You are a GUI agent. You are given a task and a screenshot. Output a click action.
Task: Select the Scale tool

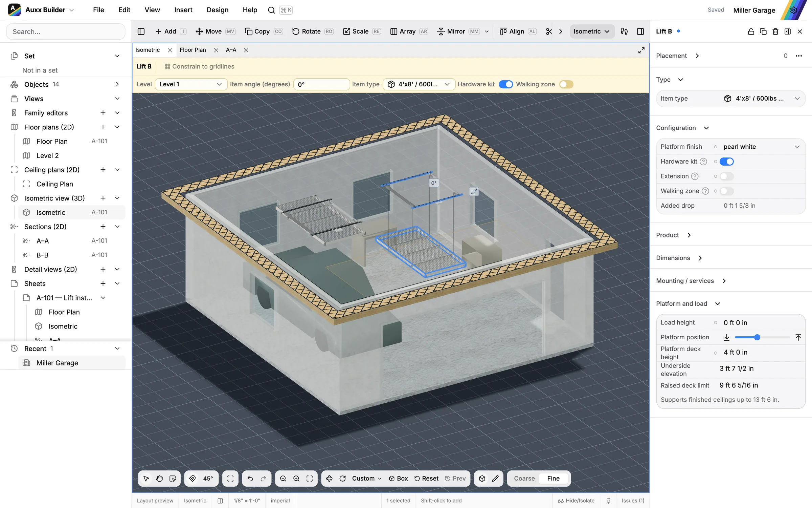362,31
